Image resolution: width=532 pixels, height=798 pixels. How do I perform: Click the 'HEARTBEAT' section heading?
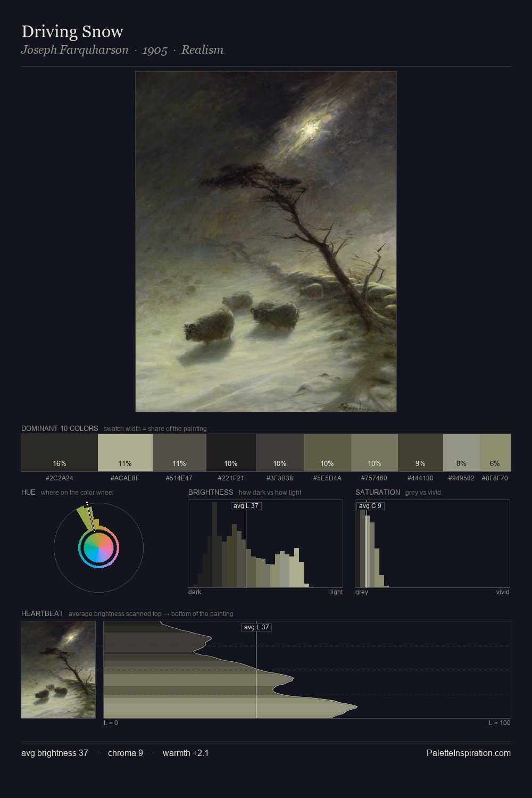click(x=42, y=613)
